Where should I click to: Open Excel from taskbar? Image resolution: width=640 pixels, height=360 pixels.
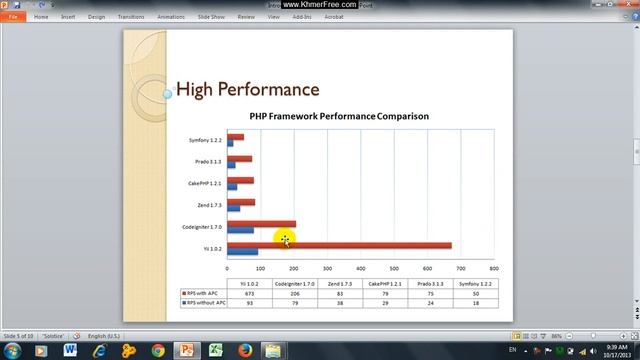(x=216, y=351)
